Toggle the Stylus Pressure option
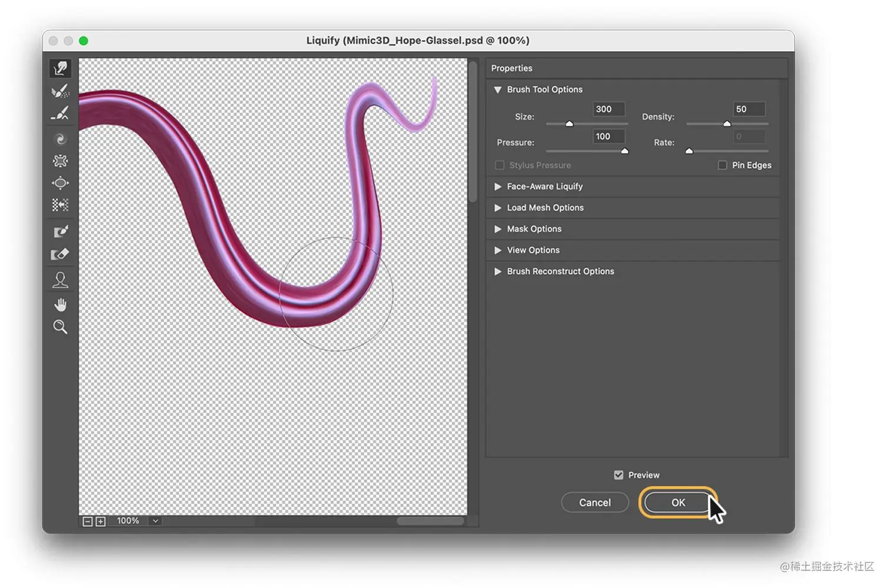The height and width of the screenshot is (588, 890). click(x=500, y=165)
